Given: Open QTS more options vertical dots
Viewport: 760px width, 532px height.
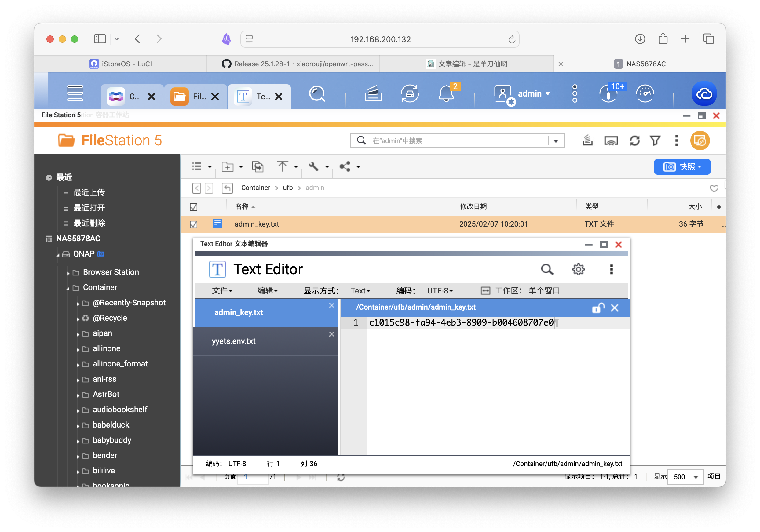Looking at the screenshot, I should (x=575, y=94).
